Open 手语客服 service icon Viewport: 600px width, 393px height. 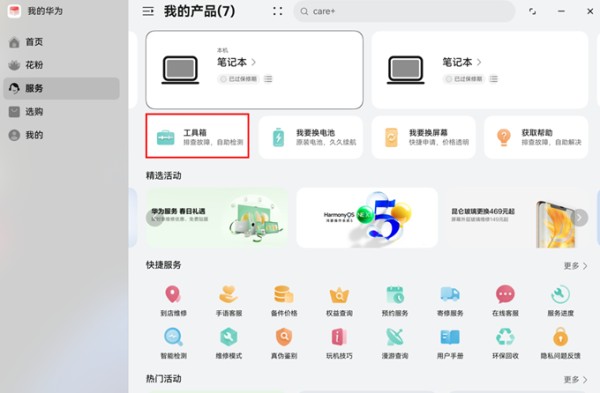[228, 300]
